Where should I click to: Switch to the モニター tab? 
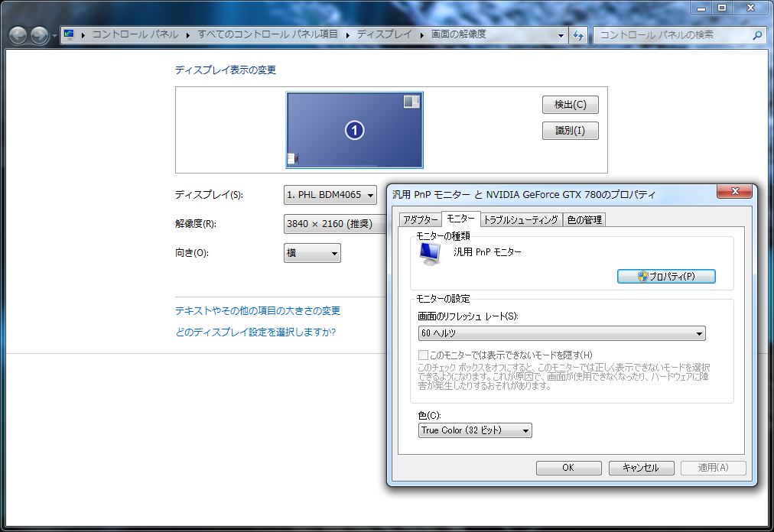click(x=460, y=218)
